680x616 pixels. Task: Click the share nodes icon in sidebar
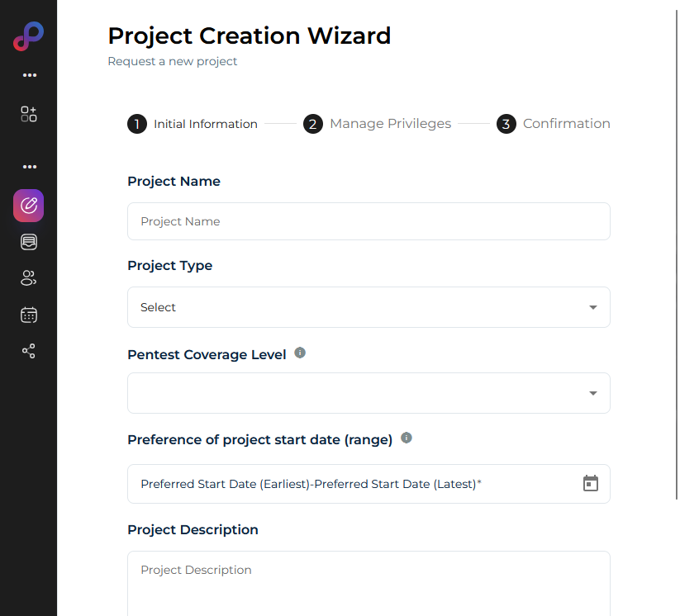pyautogui.click(x=29, y=351)
